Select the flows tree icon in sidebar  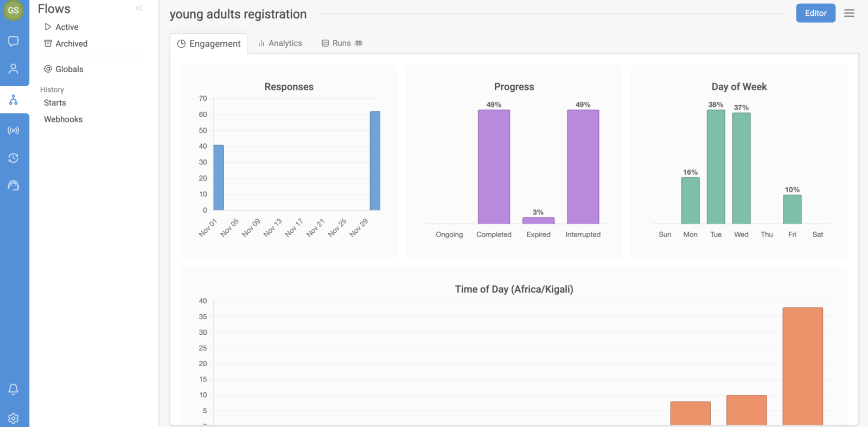click(x=14, y=100)
